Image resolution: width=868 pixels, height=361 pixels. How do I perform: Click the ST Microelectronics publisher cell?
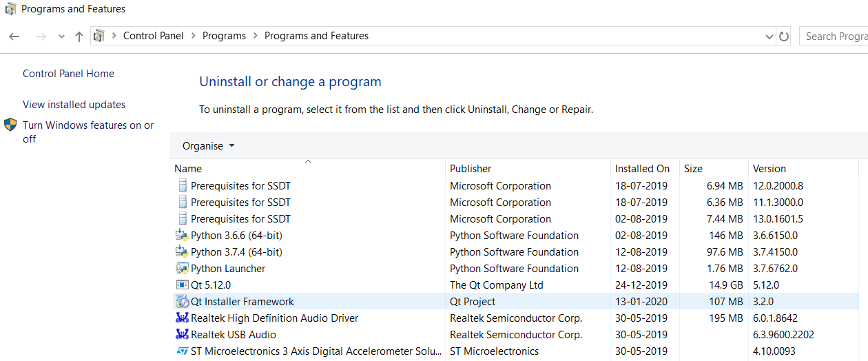pyautogui.click(x=495, y=351)
